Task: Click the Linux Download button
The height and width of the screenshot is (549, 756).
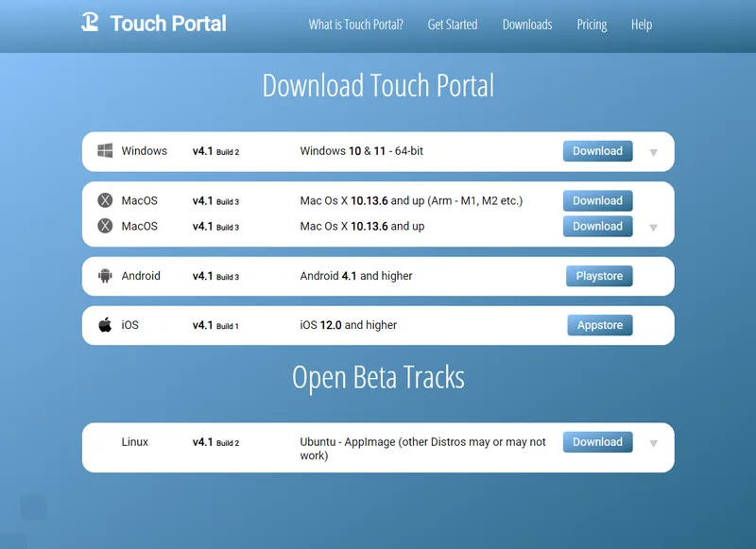Action: (597, 441)
